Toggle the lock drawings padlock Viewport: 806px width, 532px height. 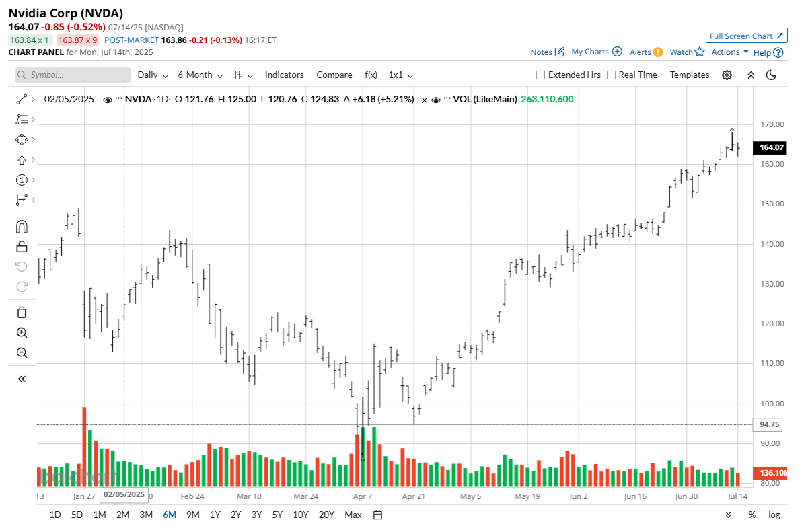click(x=22, y=247)
